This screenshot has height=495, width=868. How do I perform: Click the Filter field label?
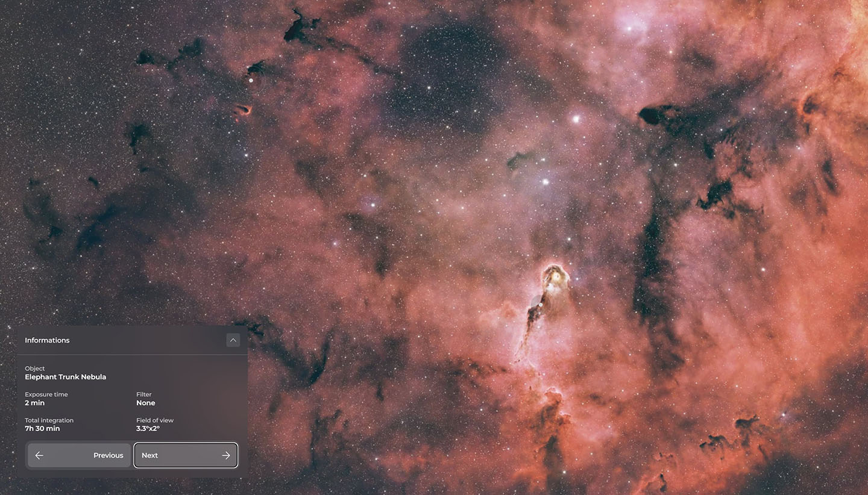click(x=143, y=394)
